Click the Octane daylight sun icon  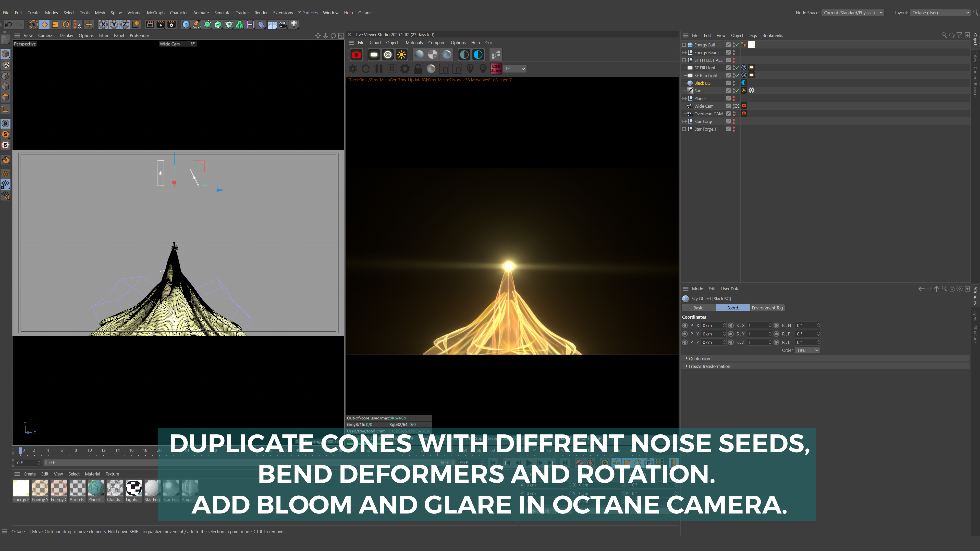(x=401, y=55)
